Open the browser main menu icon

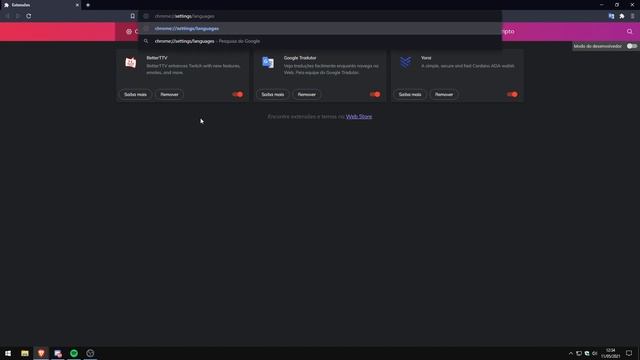pyautogui.click(x=633, y=16)
